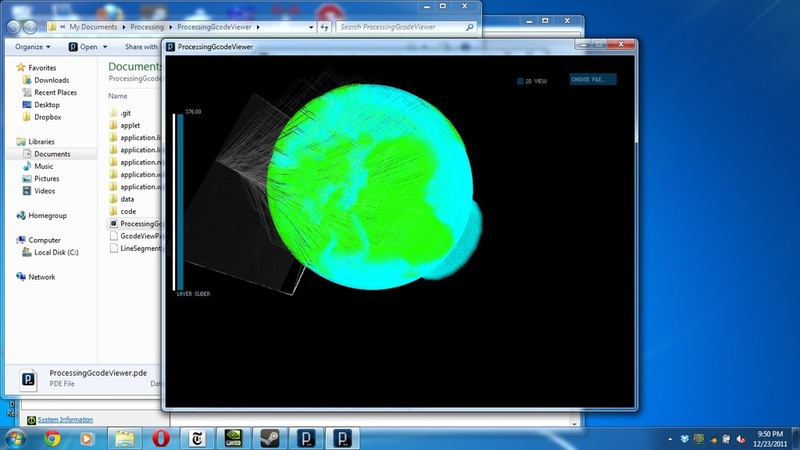Switch to the first Processing taskbar window
Image resolution: width=800 pixels, height=450 pixels.
tap(306, 439)
